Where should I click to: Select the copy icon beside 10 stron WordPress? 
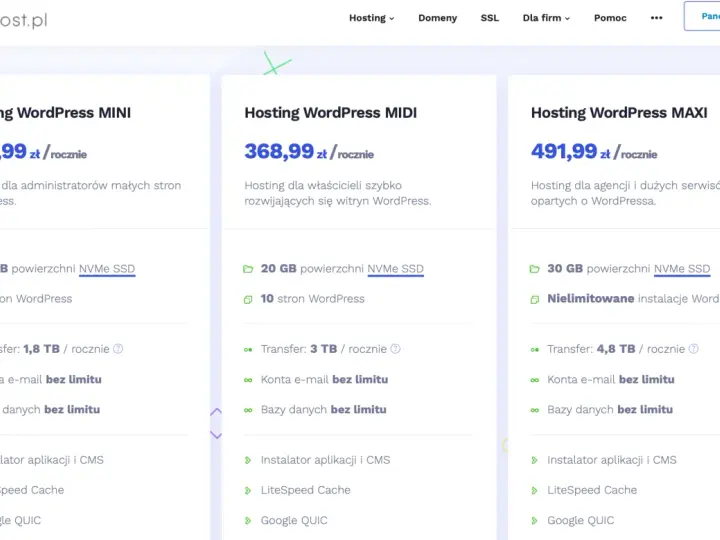(248, 300)
